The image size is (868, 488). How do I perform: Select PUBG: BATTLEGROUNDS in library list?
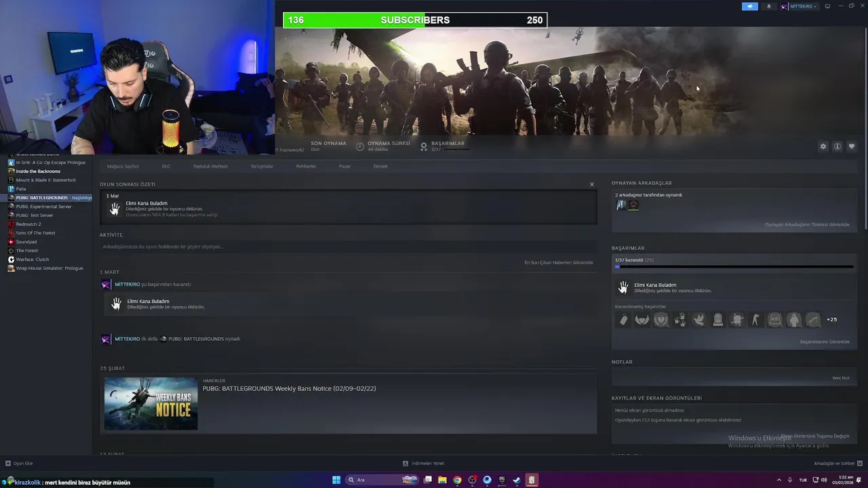(46, 198)
